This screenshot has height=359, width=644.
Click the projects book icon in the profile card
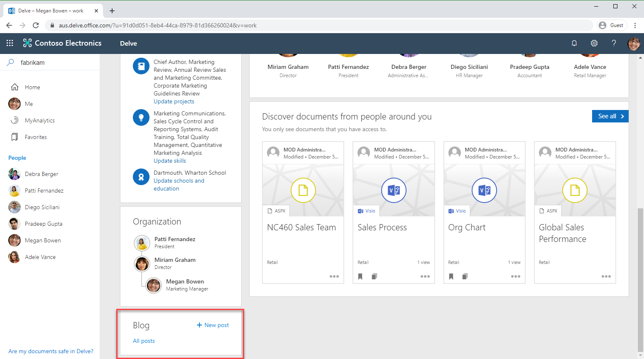(x=141, y=66)
